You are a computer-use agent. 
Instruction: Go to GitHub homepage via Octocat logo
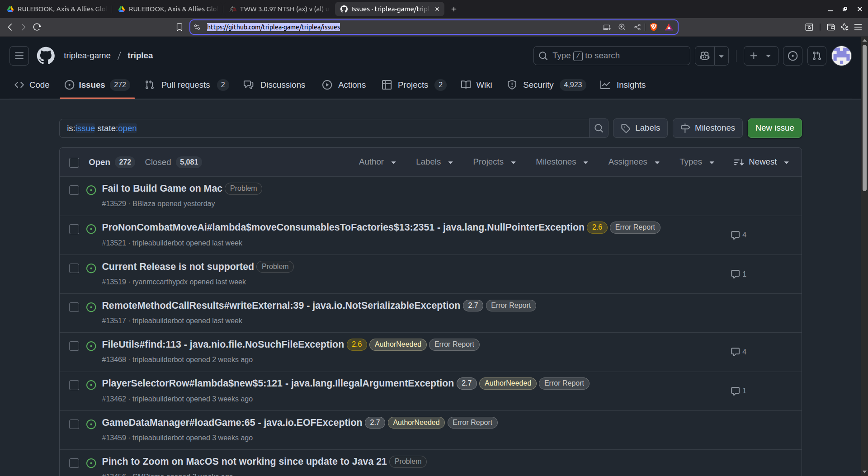(46, 56)
